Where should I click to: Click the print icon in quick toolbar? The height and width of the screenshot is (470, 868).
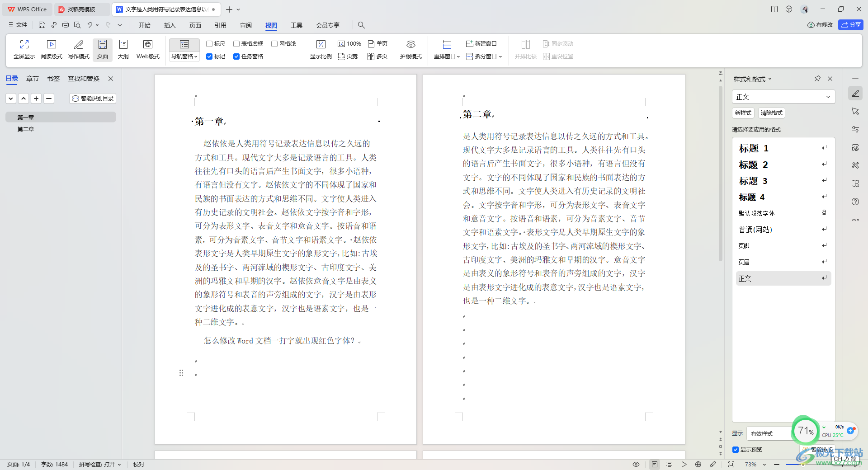[x=66, y=25]
